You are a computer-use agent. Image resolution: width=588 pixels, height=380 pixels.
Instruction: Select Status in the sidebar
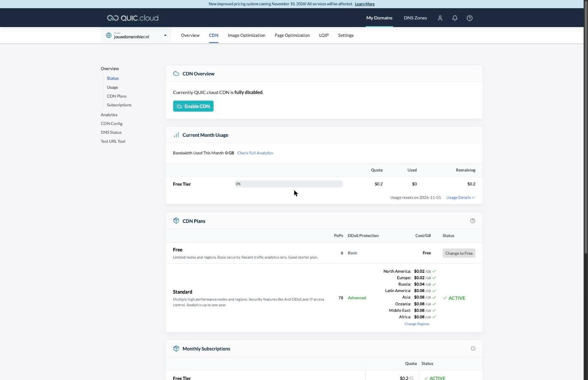(x=113, y=78)
